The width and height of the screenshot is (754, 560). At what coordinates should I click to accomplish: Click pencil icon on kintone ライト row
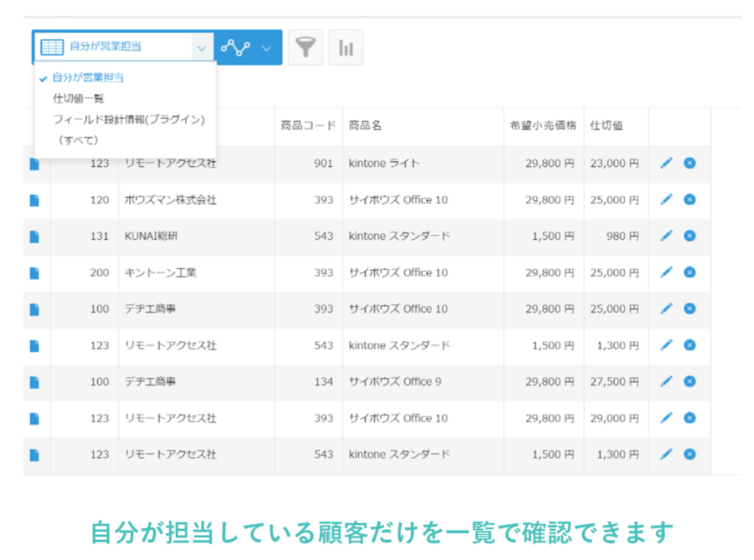tap(666, 163)
